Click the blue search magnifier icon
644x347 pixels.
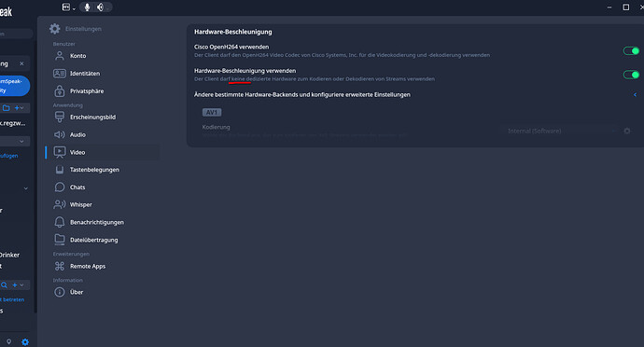(x=4, y=285)
